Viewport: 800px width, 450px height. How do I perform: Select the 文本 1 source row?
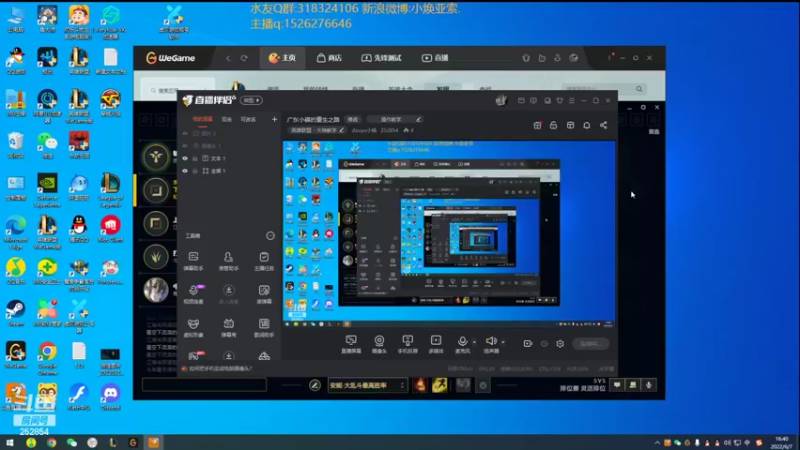point(229,158)
